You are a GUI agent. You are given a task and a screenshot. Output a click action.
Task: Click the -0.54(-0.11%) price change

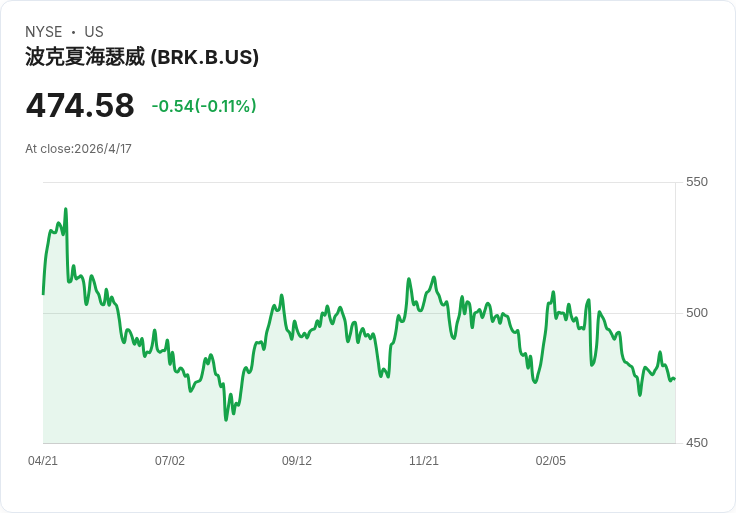click(204, 106)
